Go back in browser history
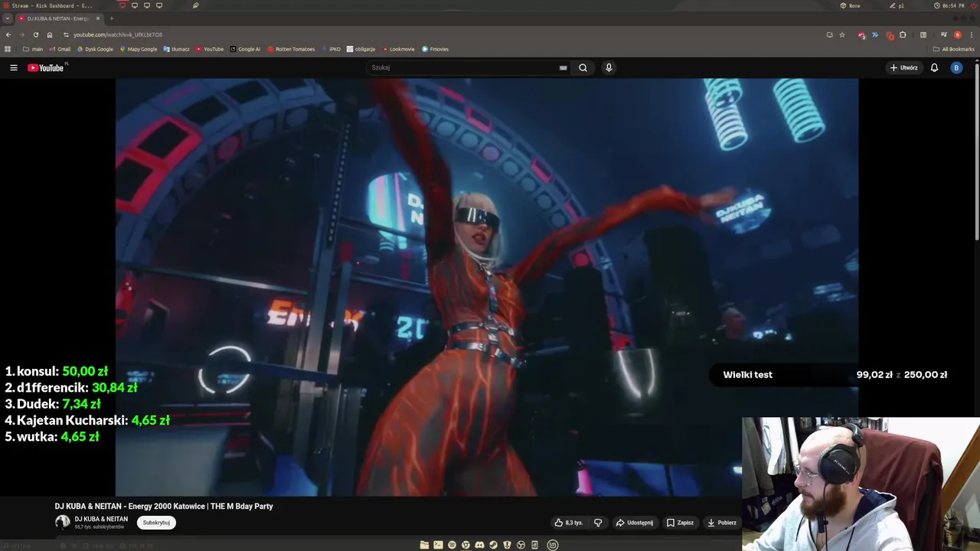This screenshot has height=551, width=980. [8, 34]
